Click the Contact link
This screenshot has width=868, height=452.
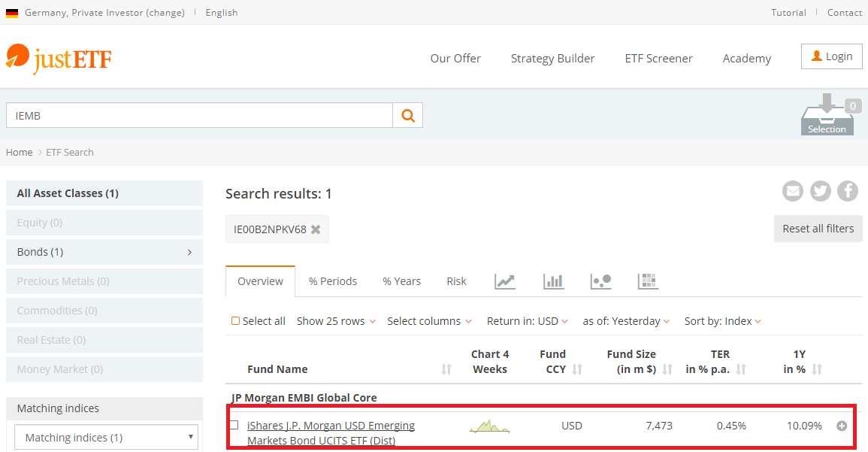[x=844, y=12]
